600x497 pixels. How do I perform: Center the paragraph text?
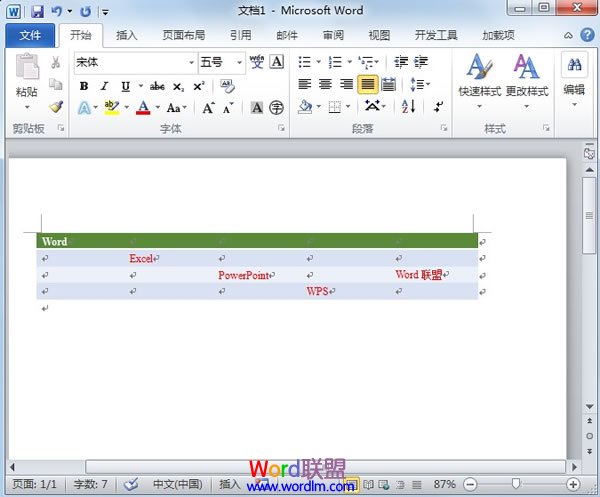pyautogui.click(x=325, y=84)
